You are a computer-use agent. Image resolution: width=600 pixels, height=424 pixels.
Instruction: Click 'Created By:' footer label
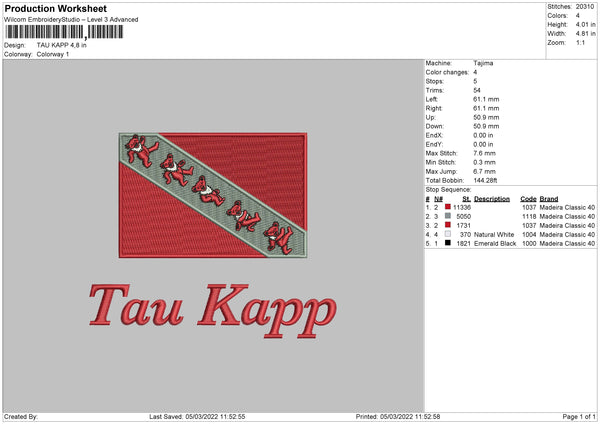pyautogui.click(x=21, y=416)
